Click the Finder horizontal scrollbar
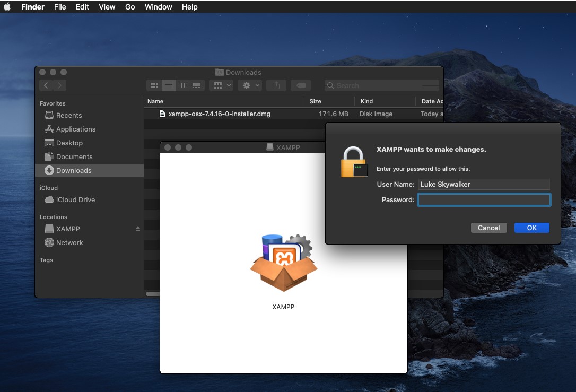576x392 pixels. [x=153, y=294]
